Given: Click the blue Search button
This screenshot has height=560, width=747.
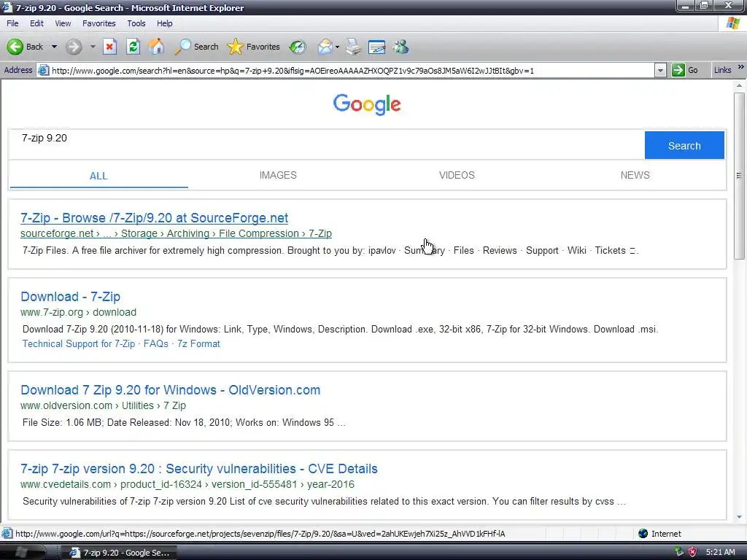Looking at the screenshot, I should tap(684, 145).
